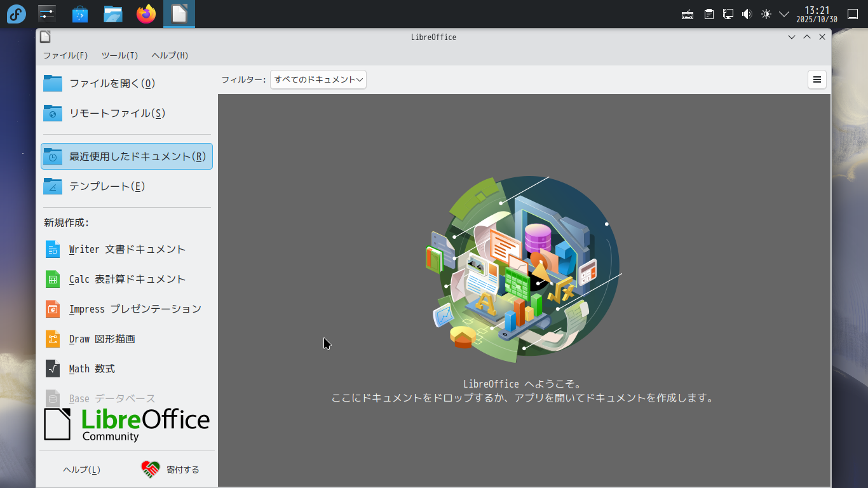This screenshot has width=868, height=488.
Task: Click the Base データベース entry
Action: [126, 398]
